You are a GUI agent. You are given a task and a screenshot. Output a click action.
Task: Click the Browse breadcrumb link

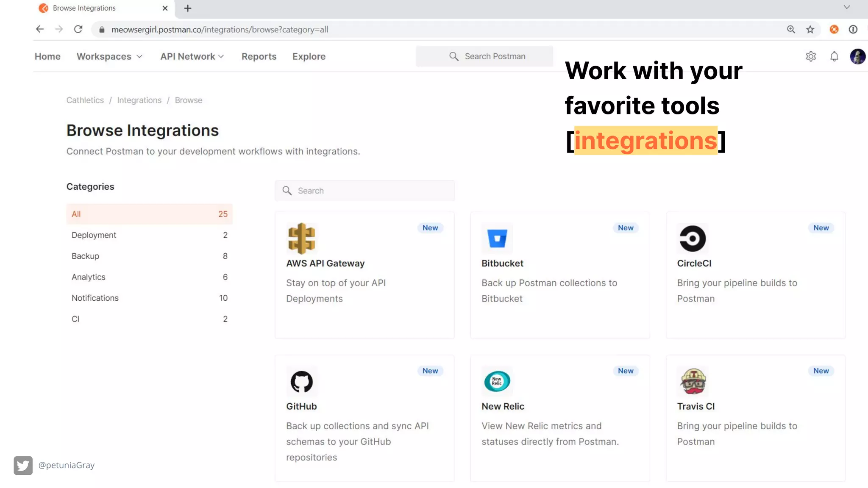pos(189,100)
